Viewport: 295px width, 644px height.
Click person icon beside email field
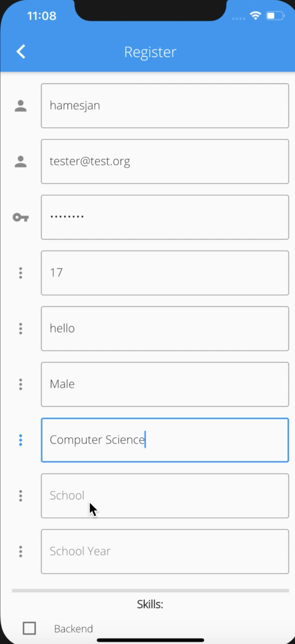tap(21, 162)
